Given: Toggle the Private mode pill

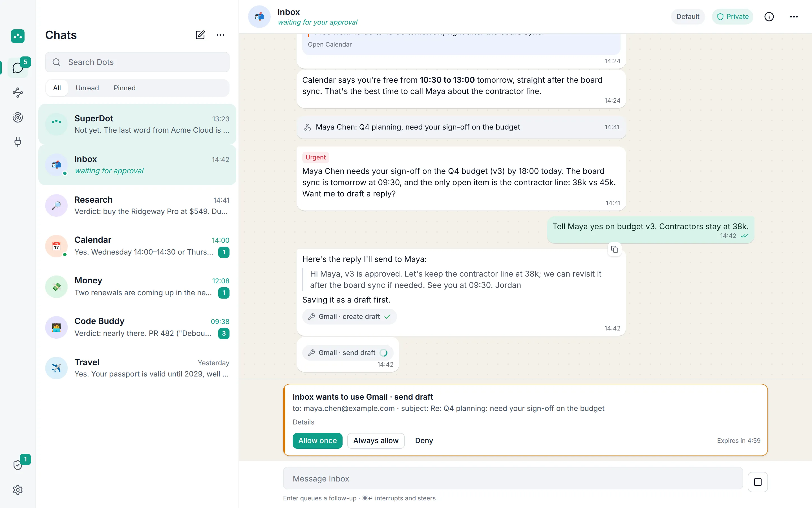Looking at the screenshot, I should pyautogui.click(x=732, y=17).
